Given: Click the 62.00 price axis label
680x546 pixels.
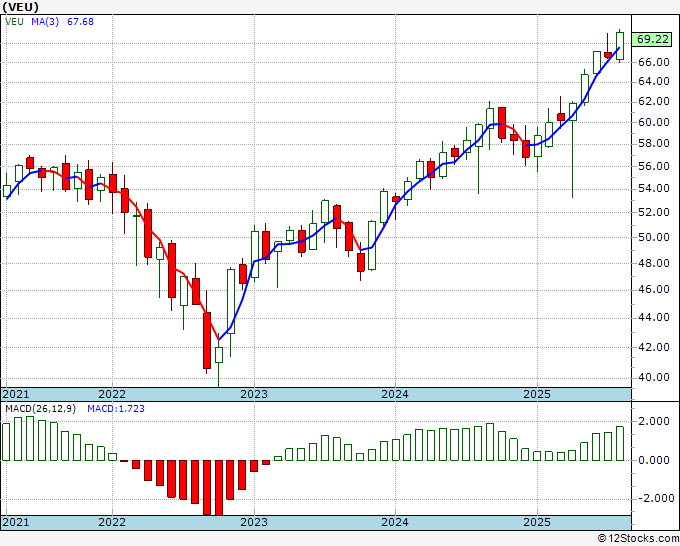Looking at the screenshot, I should tap(654, 102).
